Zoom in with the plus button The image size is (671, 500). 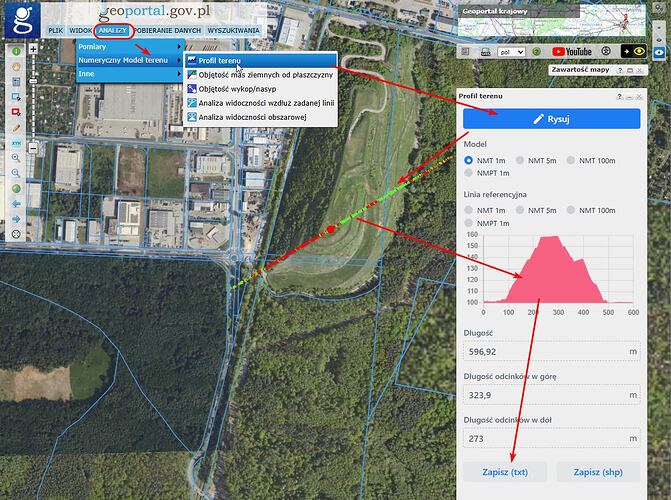tap(33, 49)
